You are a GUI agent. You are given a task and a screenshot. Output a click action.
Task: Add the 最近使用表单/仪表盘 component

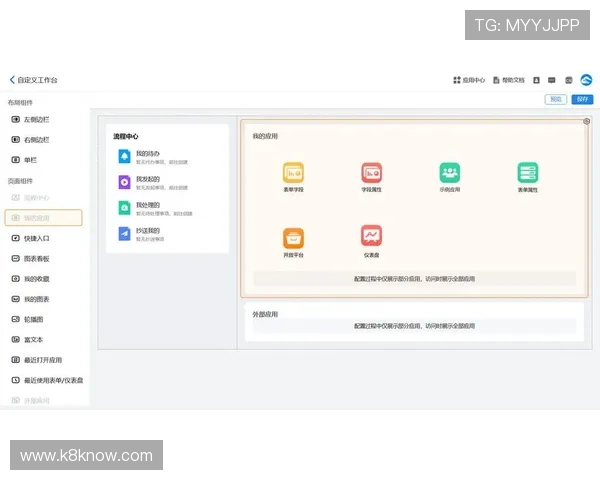coord(47,380)
